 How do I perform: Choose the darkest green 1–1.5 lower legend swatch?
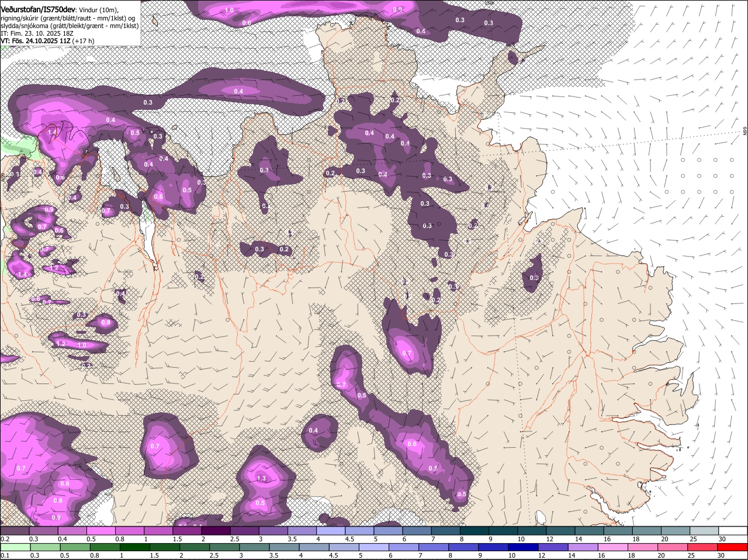pos(135,548)
